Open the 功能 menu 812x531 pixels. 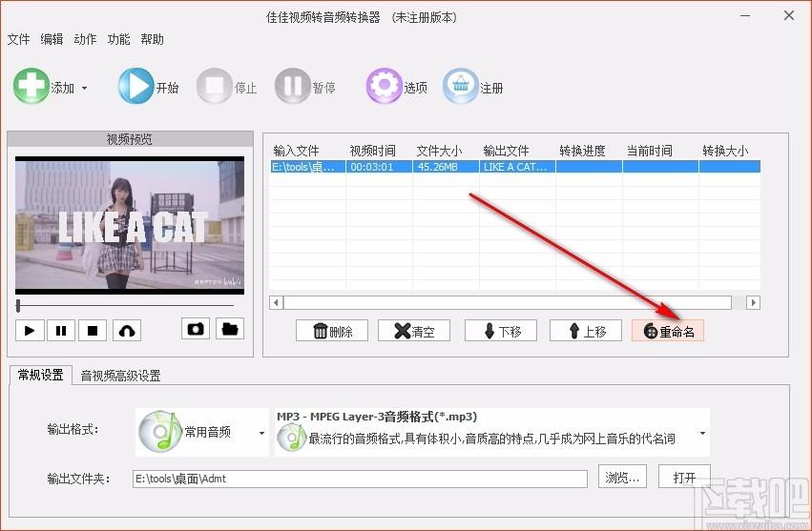tap(118, 39)
